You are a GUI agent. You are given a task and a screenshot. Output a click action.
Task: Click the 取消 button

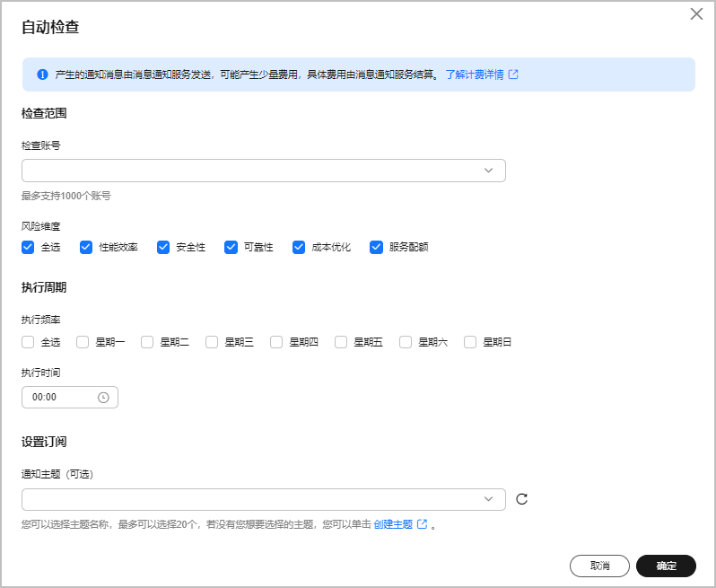(599, 566)
